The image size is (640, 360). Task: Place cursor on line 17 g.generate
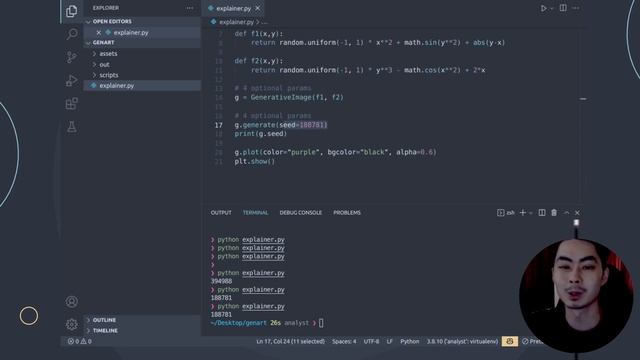click(281, 125)
